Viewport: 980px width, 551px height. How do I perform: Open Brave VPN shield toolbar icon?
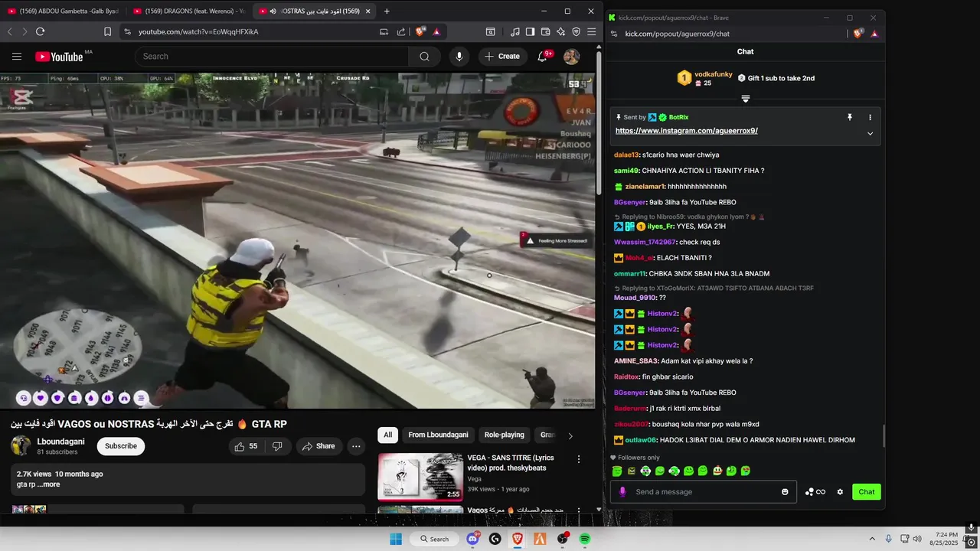577,31
